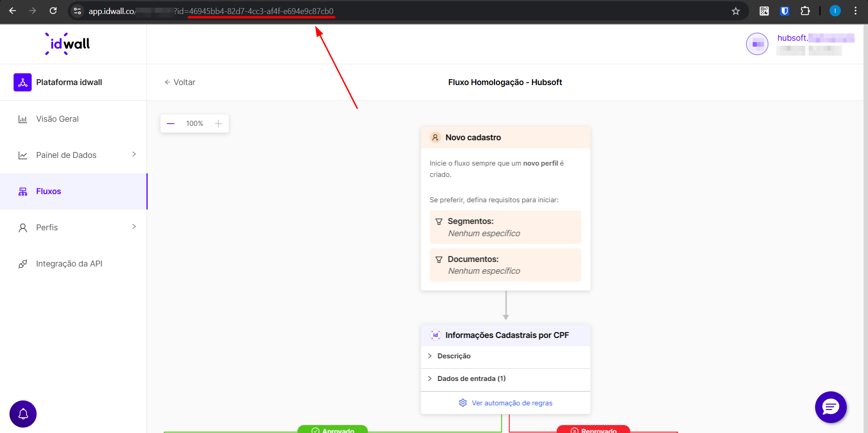This screenshot has height=433, width=868.
Task: Click the Perfis person icon
Action: [x=23, y=228]
